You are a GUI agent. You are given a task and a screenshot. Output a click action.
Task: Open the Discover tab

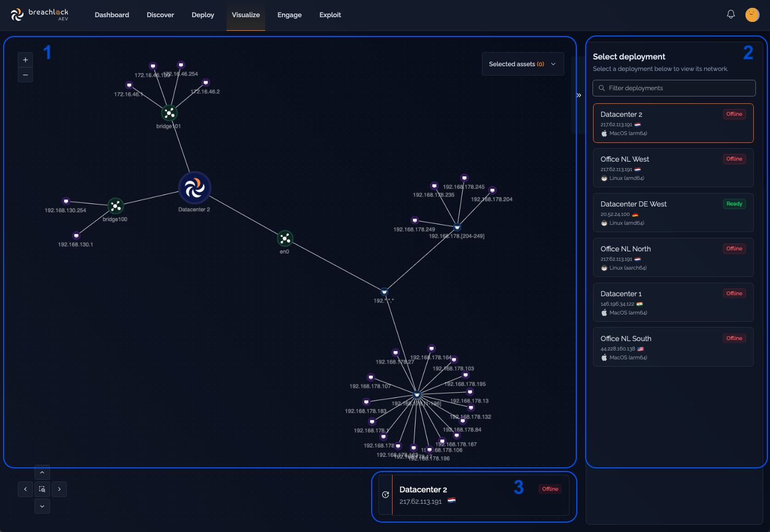pos(160,15)
